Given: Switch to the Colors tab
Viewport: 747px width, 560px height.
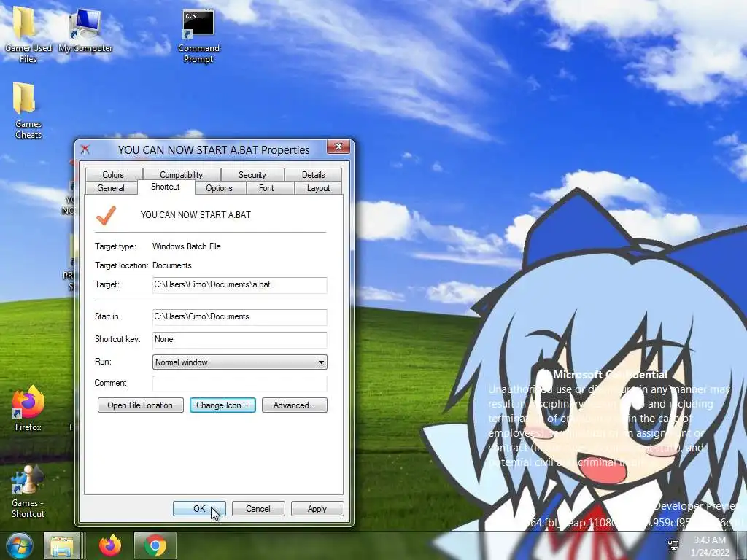Looking at the screenshot, I should [113, 175].
